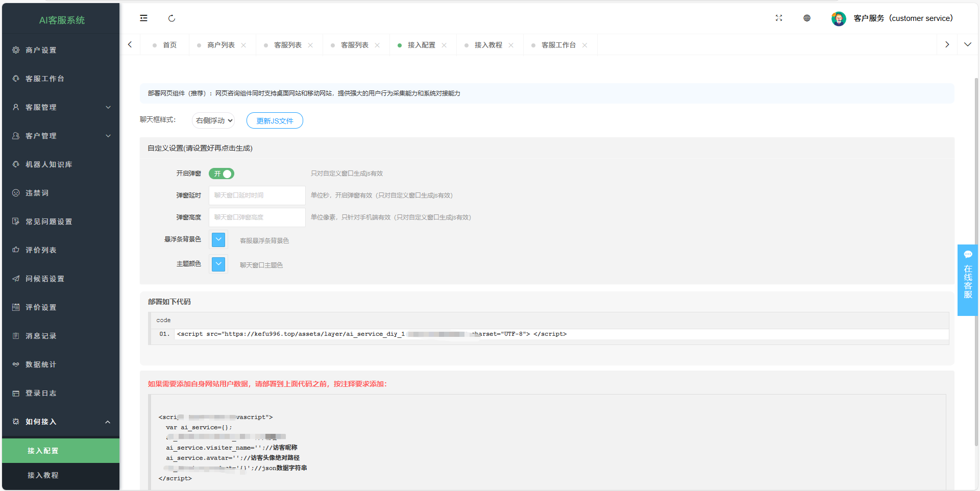
Task: Click the sidebar collapse menu icon
Action: [x=143, y=18]
